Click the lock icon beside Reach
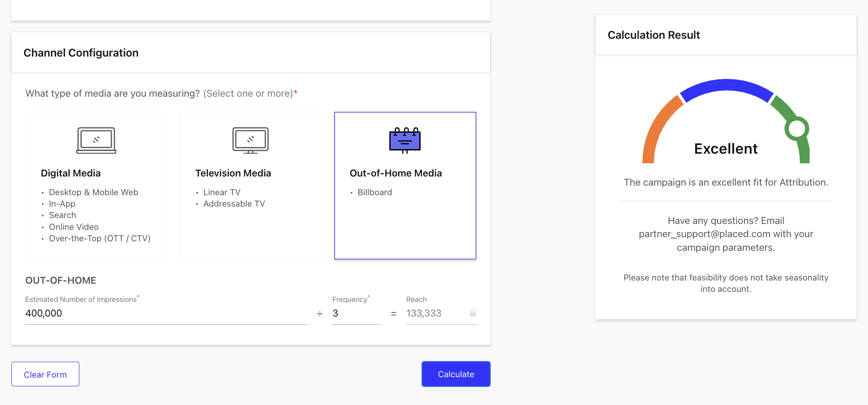Screen dimensions: 868x405 (x=473, y=313)
